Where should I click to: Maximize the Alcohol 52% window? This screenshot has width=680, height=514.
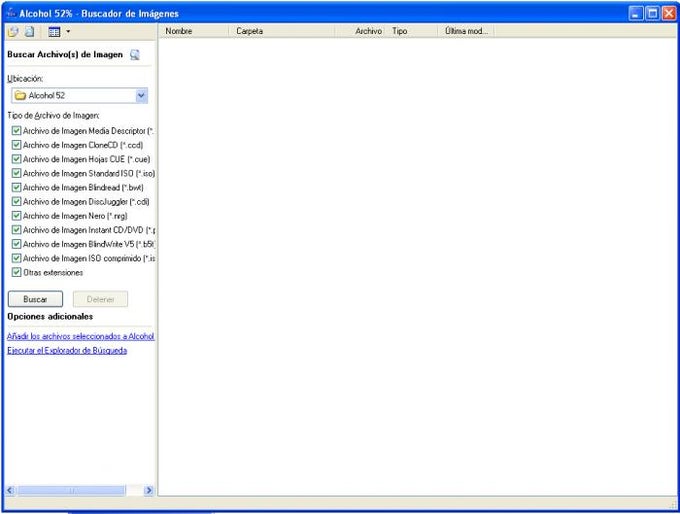click(x=652, y=13)
